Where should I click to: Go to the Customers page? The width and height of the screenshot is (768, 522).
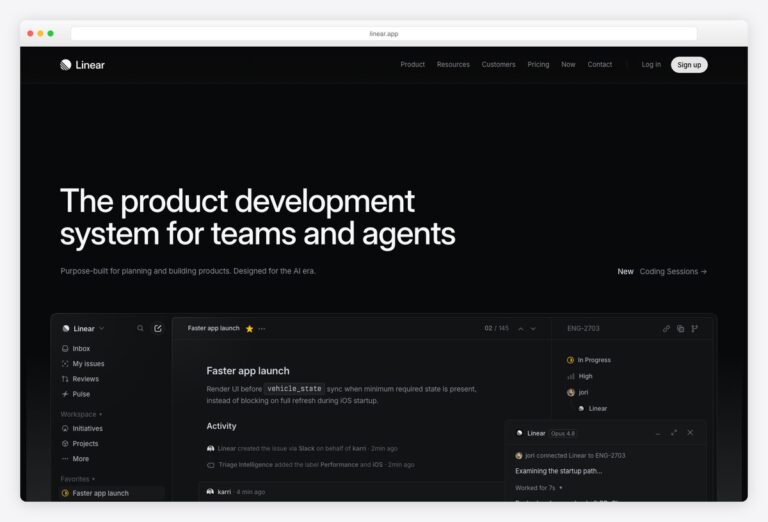(498, 64)
